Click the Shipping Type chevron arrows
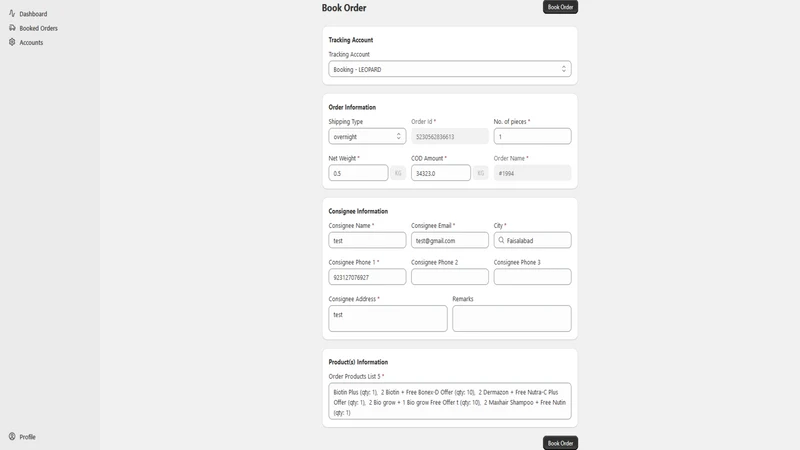The width and height of the screenshot is (800, 450). [398, 136]
